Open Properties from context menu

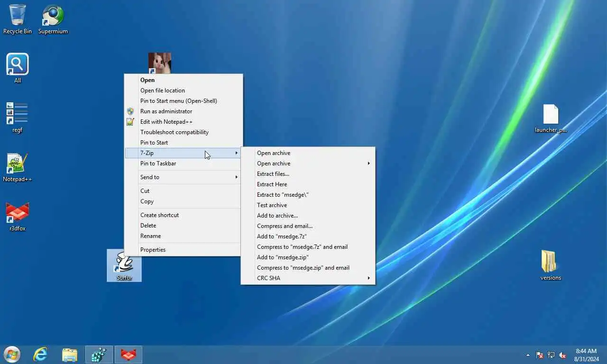pos(183,250)
